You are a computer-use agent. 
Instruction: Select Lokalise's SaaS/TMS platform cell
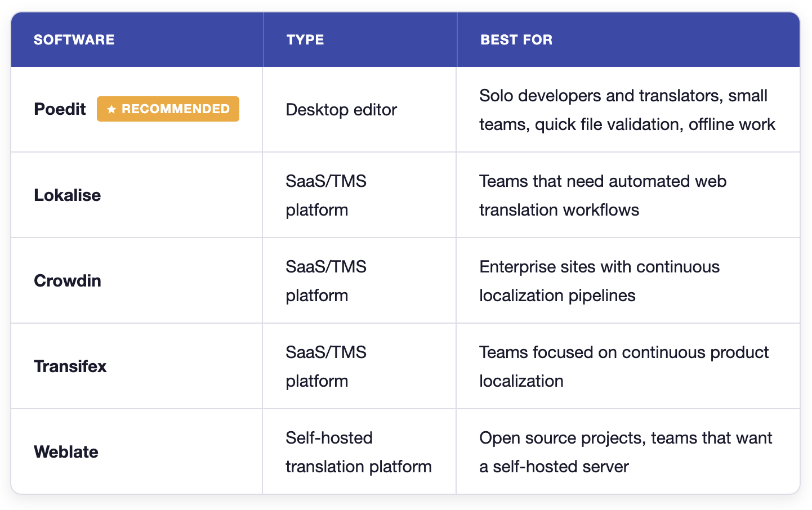point(326,195)
